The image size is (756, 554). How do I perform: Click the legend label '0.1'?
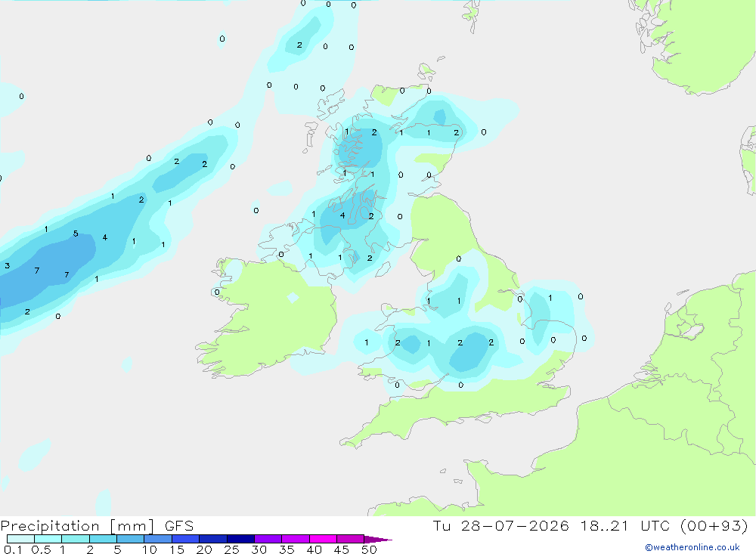click(13, 549)
